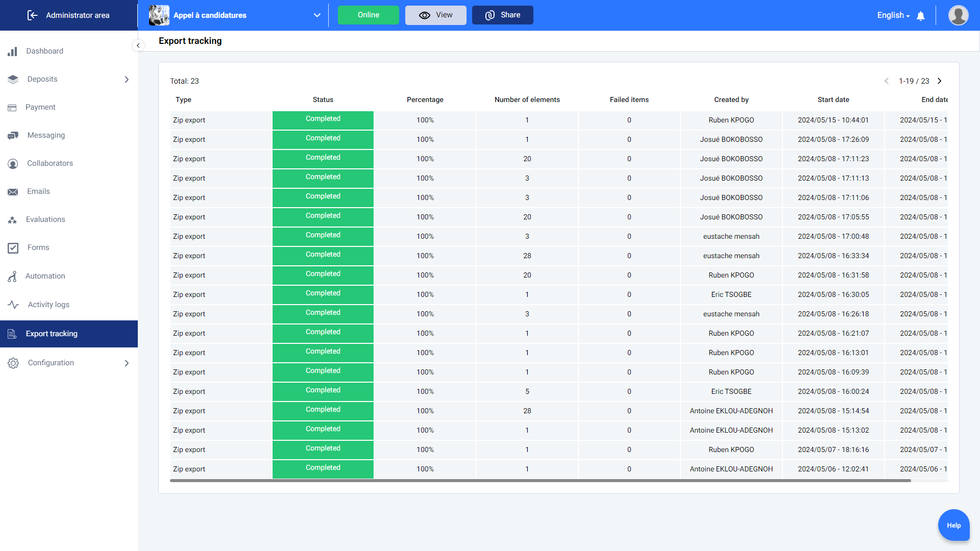This screenshot has width=980, height=551.
Task: Open Dashboard via its bar chart icon
Action: tap(13, 52)
